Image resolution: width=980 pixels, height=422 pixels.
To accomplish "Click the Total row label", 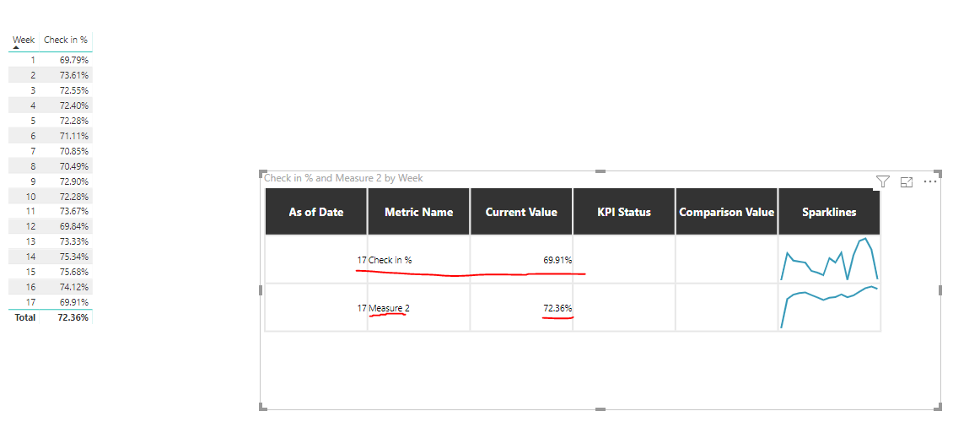I will (x=26, y=317).
